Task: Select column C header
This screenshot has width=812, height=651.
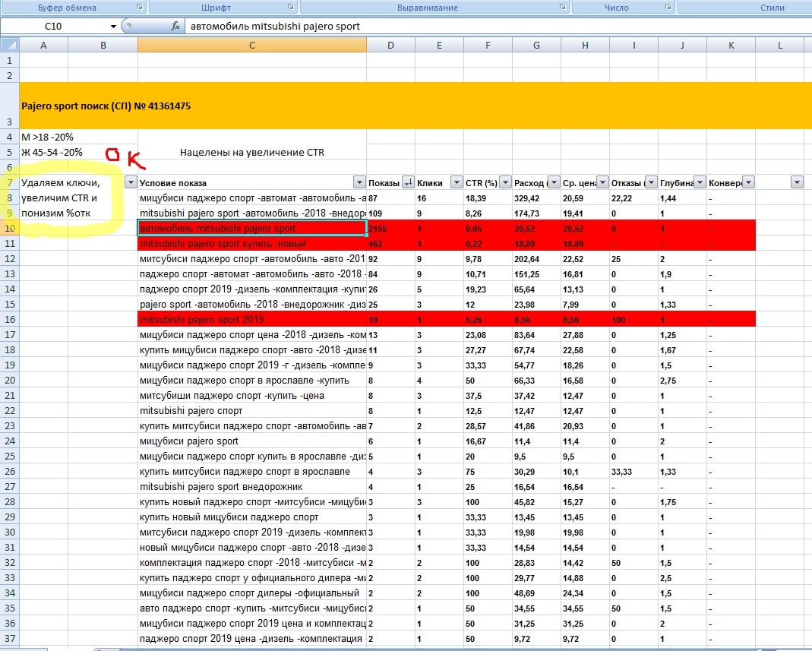Action: (251, 45)
